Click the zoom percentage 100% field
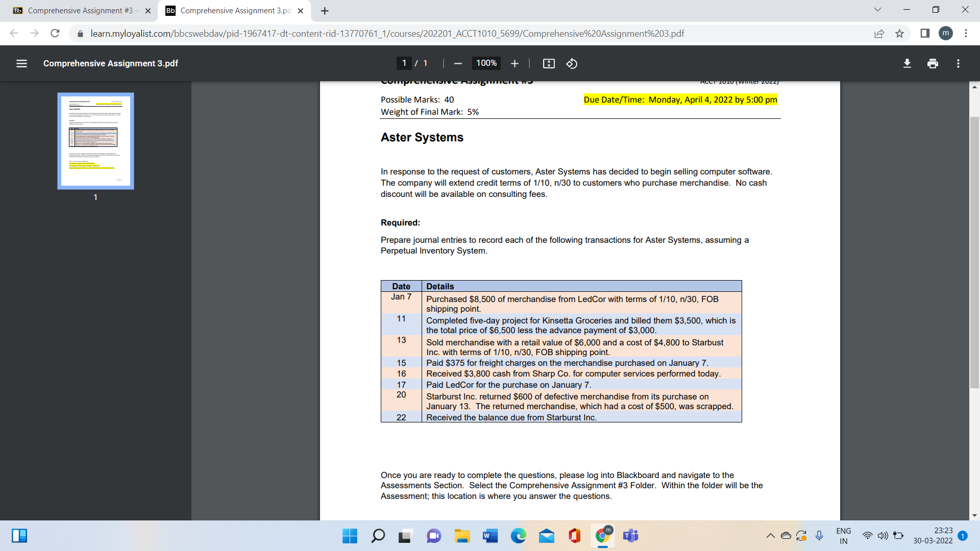 486,63
